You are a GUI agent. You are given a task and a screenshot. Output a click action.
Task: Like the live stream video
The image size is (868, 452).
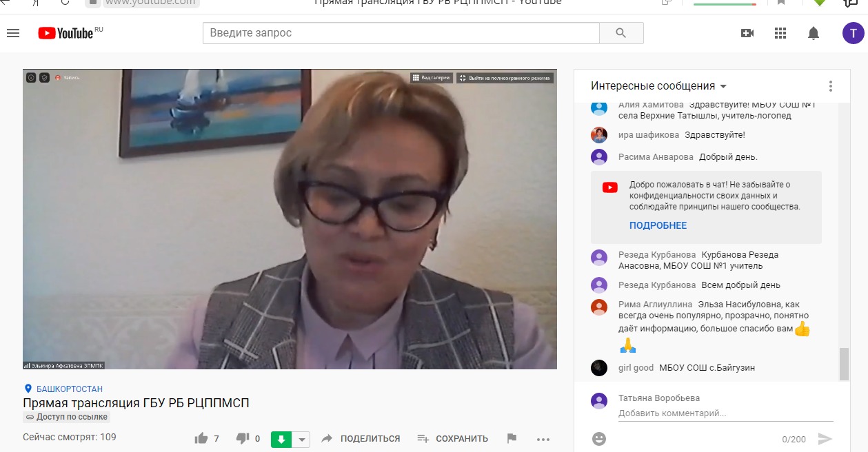(202, 438)
